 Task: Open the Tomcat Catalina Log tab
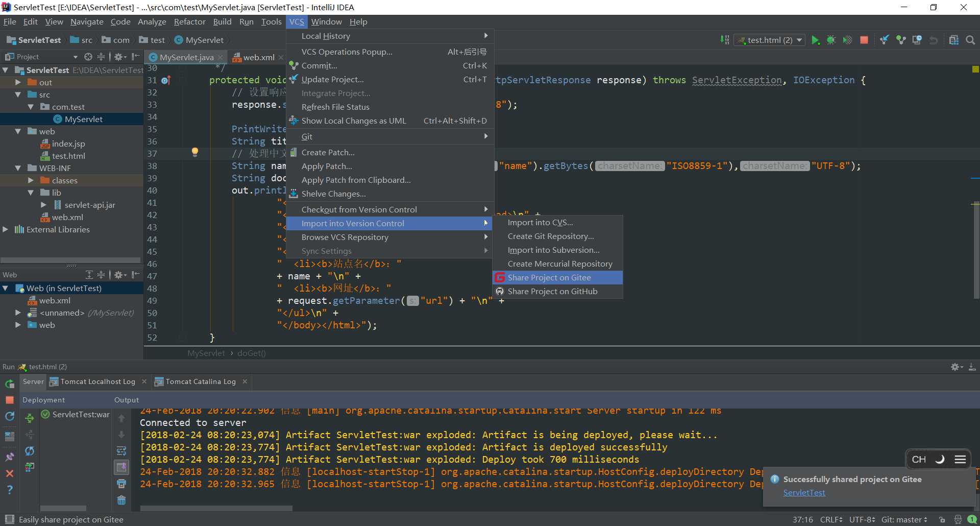tap(201, 381)
